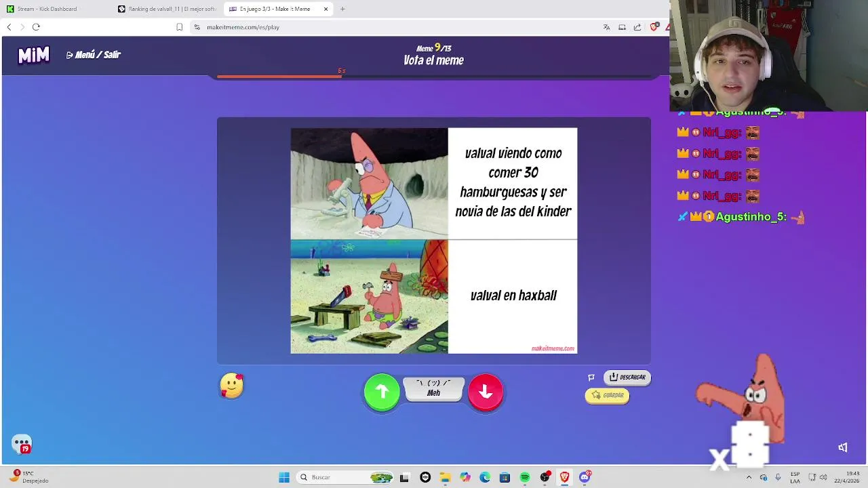Share the page via share icon

tap(637, 27)
